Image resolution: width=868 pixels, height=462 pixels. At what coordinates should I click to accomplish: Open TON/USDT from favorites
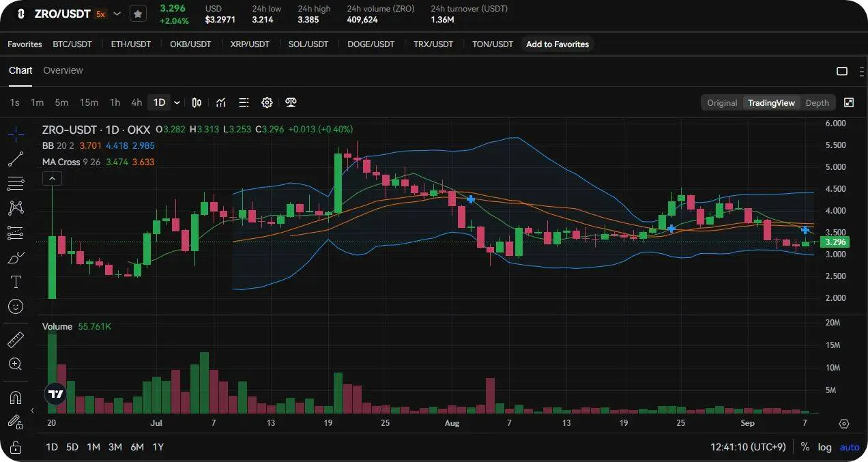pos(493,44)
